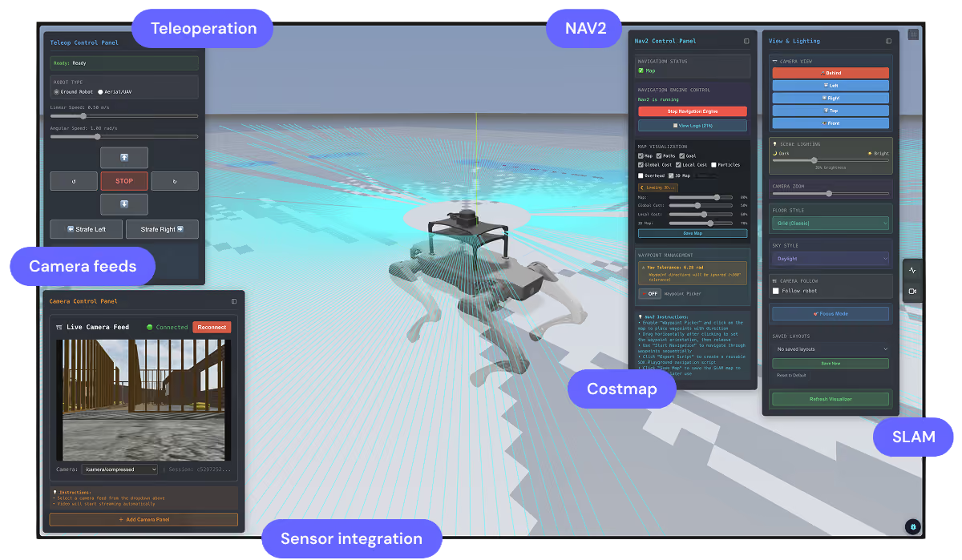The width and height of the screenshot is (962, 560).
Task: Adjust the Angular Speed slider
Action: 124,137
